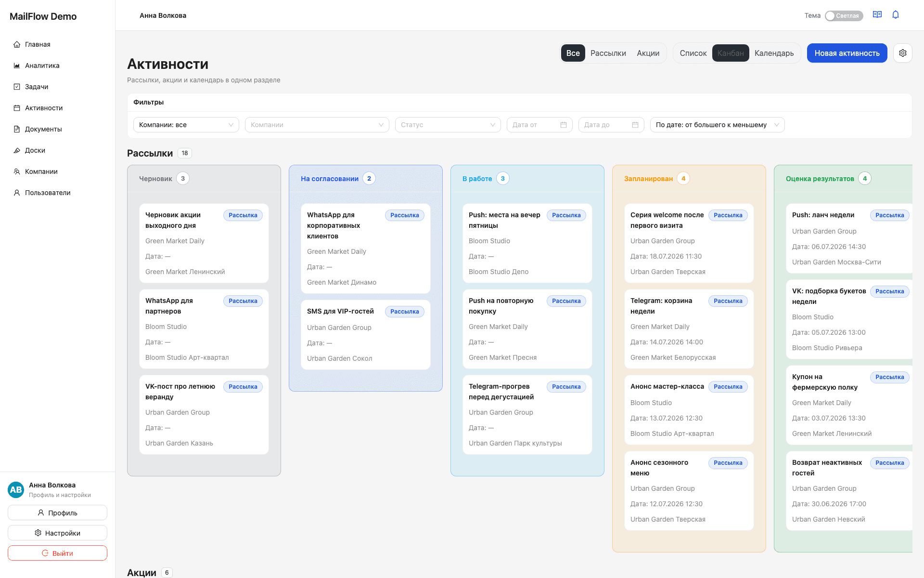Expand the Компании: все dropdown
This screenshot has width=924, height=578.
point(186,125)
